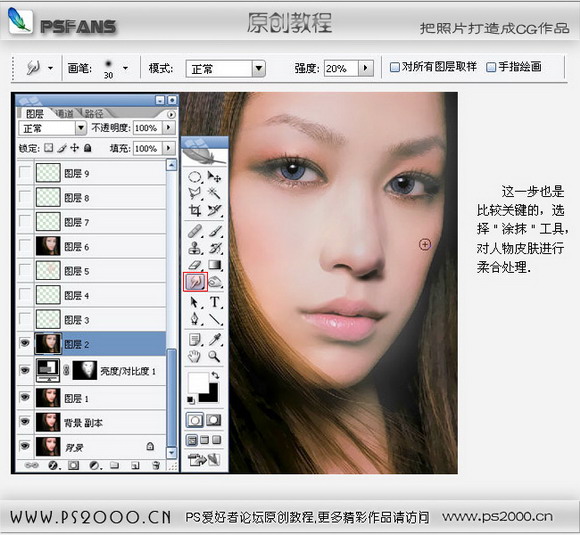This screenshot has height=535, width=580.
Task: Toggle visibility of the 背景 layer
Action: (x=25, y=446)
